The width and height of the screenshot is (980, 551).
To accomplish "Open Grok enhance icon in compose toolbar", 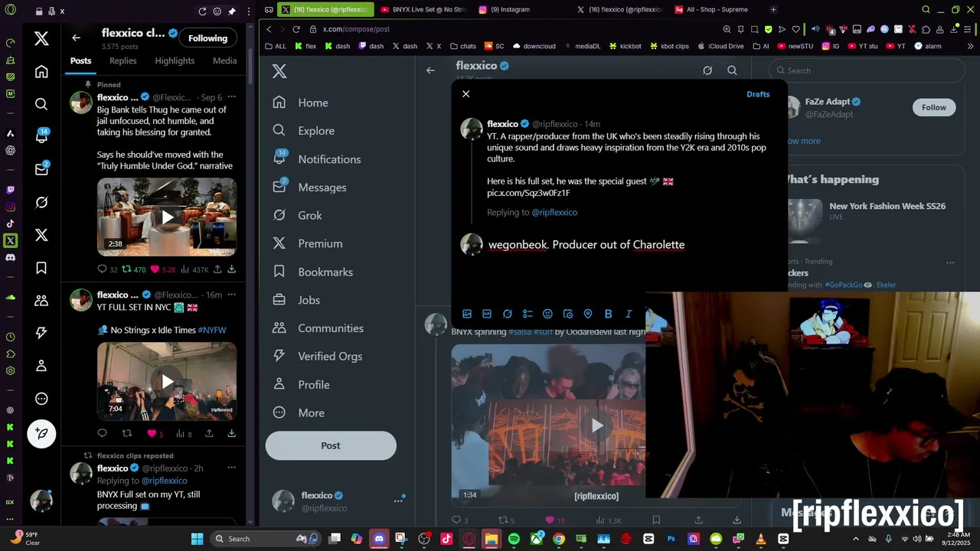I will pos(507,314).
